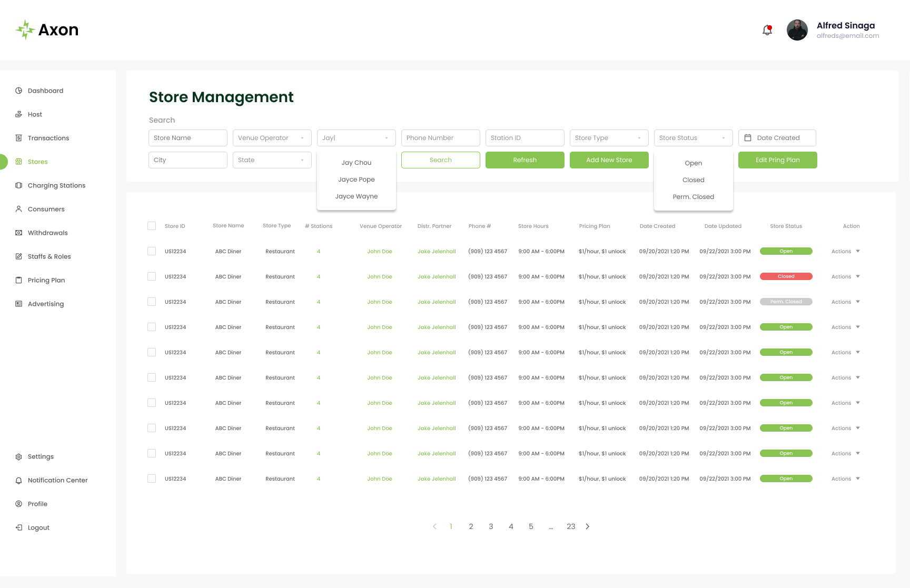Open the Store Type dropdown

tap(609, 138)
